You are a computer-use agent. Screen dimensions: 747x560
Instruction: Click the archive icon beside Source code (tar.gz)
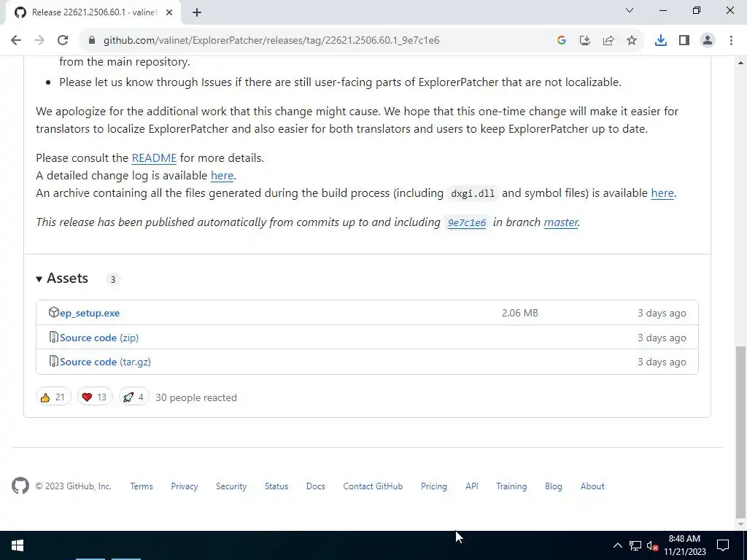tap(54, 362)
